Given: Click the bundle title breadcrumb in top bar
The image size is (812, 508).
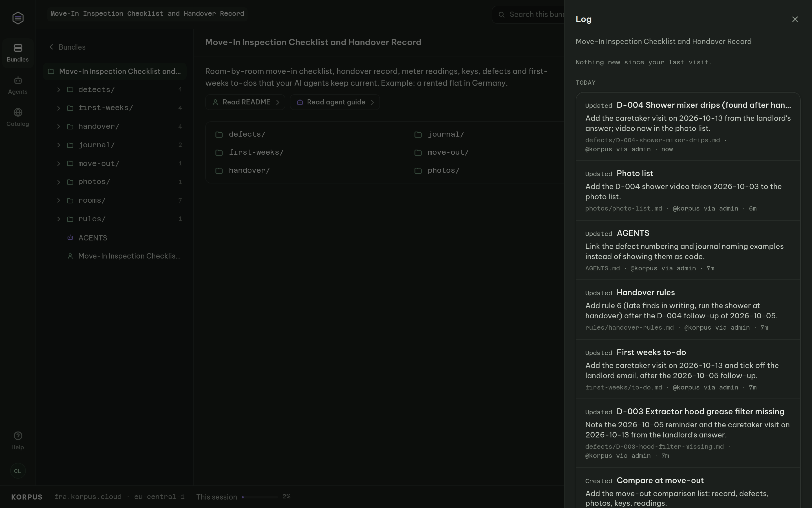Looking at the screenshot, I should point(147,14).
